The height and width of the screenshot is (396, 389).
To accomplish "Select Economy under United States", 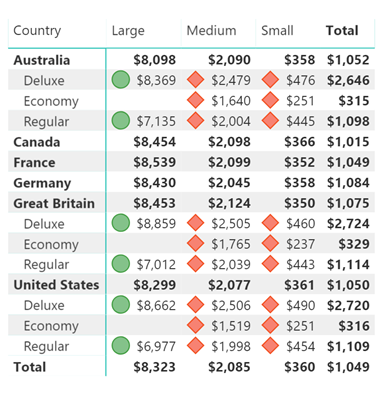I will pos(51,326).
